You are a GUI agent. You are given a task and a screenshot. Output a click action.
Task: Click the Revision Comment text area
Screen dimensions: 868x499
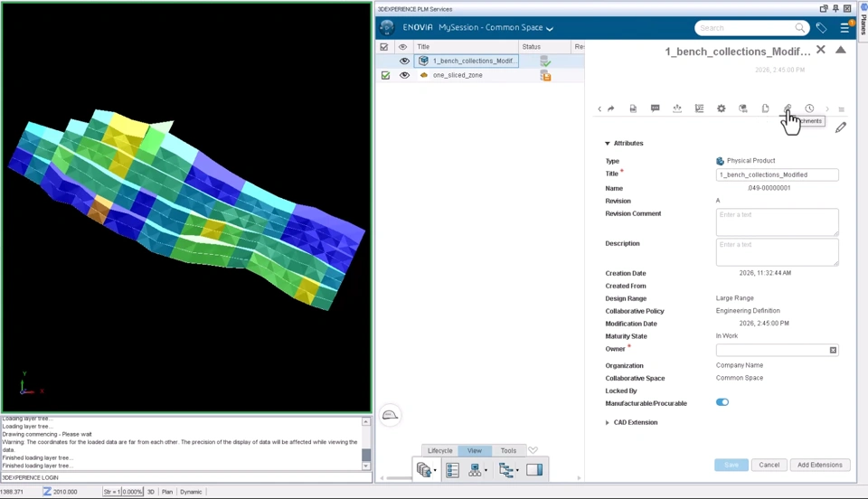click(778, 222)
